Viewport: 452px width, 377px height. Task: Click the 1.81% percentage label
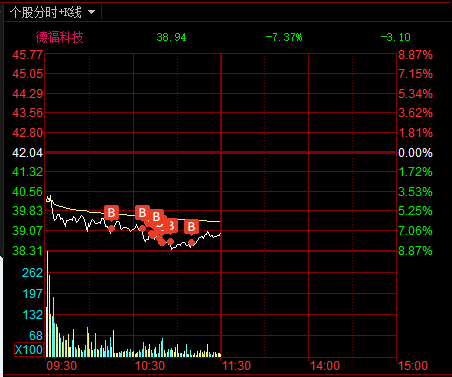415,133
